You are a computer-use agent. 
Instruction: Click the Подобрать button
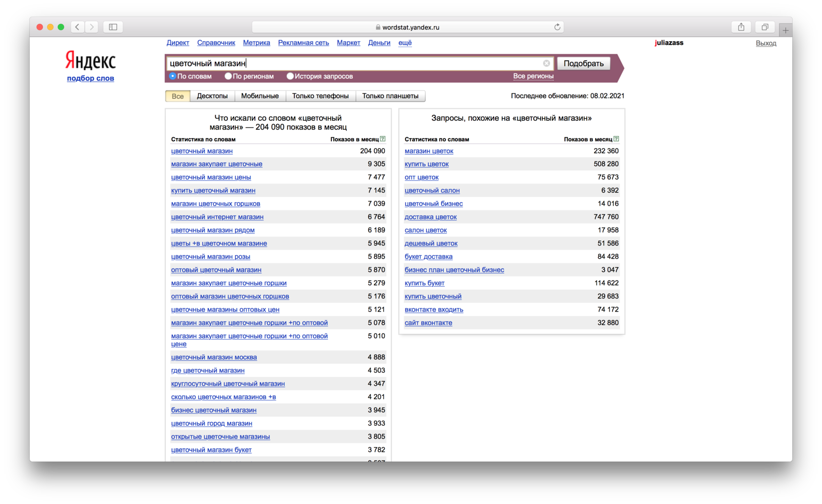pyautogui.click(x=584, y=63)
